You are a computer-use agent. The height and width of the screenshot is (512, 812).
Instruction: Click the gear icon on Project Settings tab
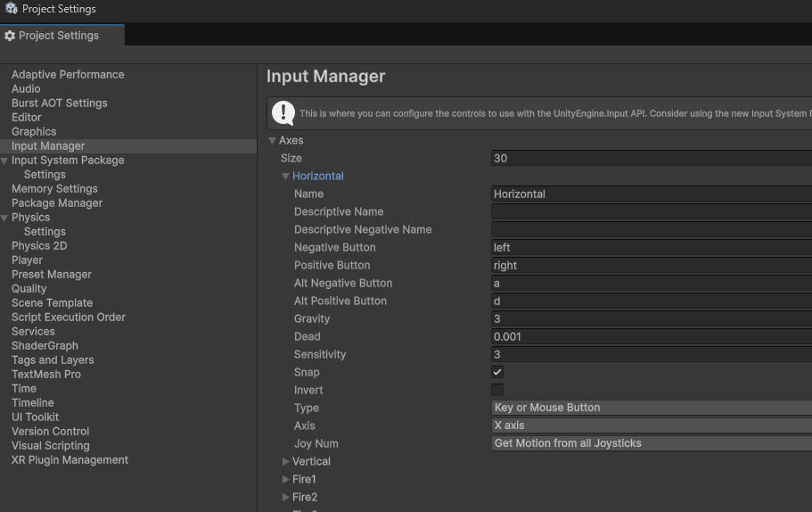pyautogui.click(x=10, y=36)
